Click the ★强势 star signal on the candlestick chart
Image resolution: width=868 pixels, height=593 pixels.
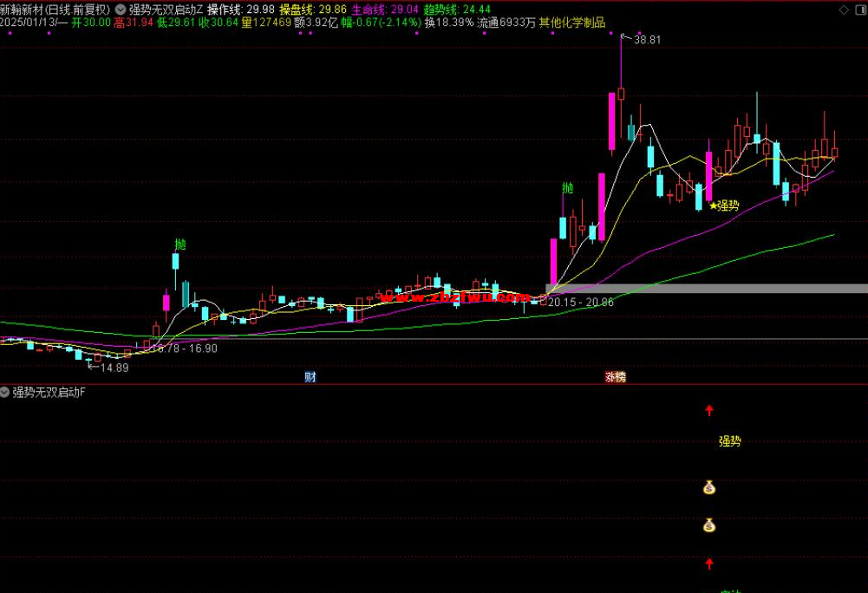[x=724, y=206]
